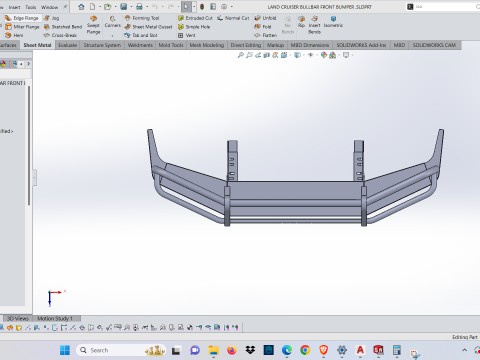This screenshot has height=360, width=480.
Task: Launch the Forming Tool command
Action: (142, 18)
